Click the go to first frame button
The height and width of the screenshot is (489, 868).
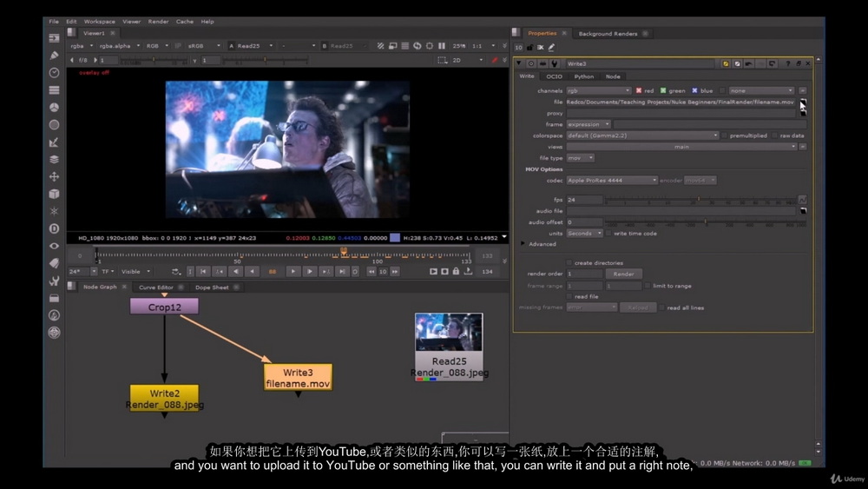pyautogui.click(x=204, y=271)
